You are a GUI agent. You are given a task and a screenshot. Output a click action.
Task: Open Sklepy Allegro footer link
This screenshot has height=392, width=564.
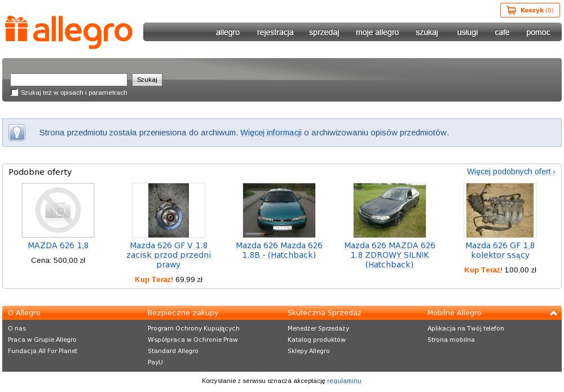pyautogui.click(x=309, y=351)
